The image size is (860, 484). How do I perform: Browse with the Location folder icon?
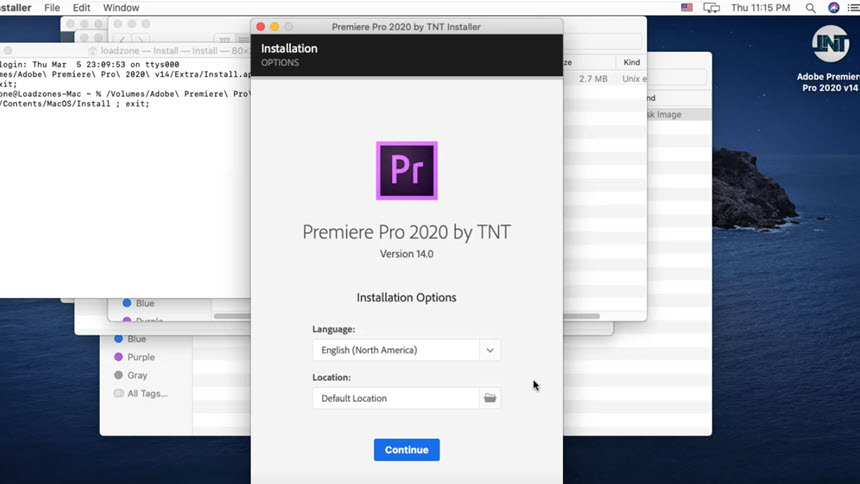(490, 398)
